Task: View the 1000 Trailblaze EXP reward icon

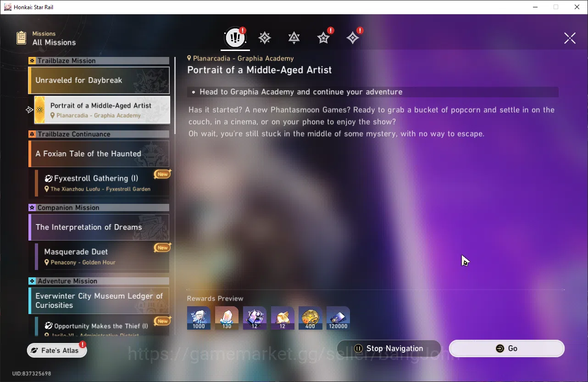Action: click(199, 318)
